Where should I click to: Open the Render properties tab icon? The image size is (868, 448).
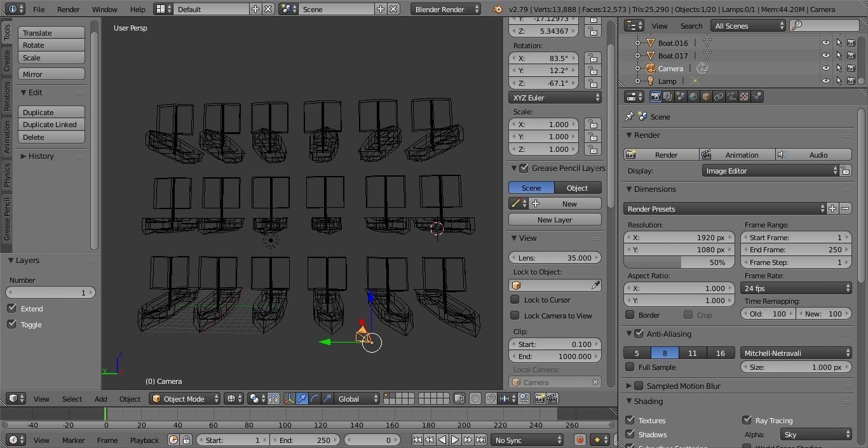pos(655,97)
